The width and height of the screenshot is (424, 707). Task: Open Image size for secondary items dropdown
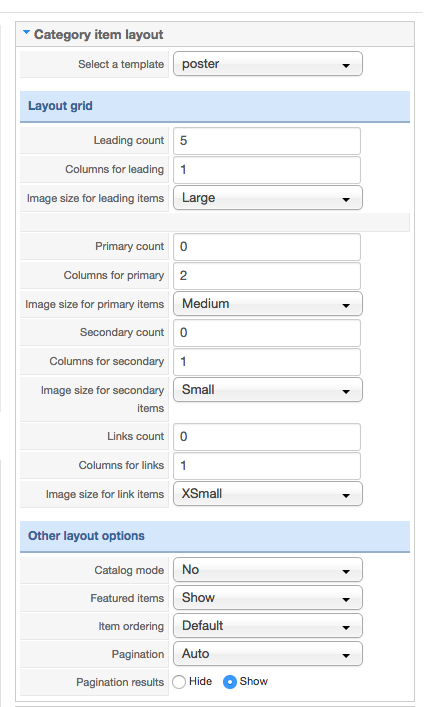coord(267,390)
